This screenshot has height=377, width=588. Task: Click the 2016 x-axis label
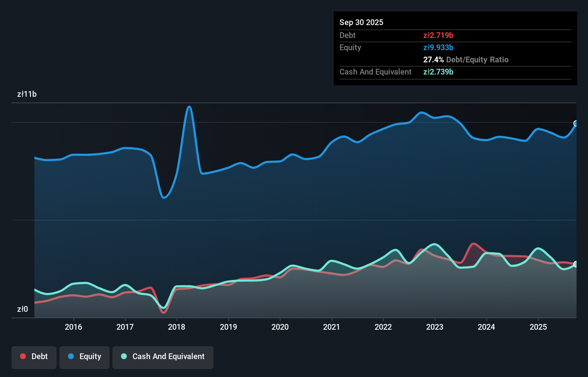tap(73, 327)
